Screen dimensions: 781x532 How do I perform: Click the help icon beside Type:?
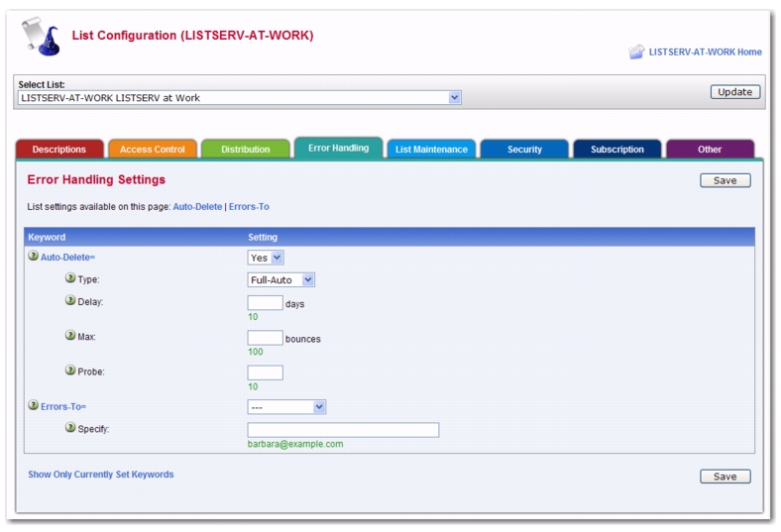point(70,277)
